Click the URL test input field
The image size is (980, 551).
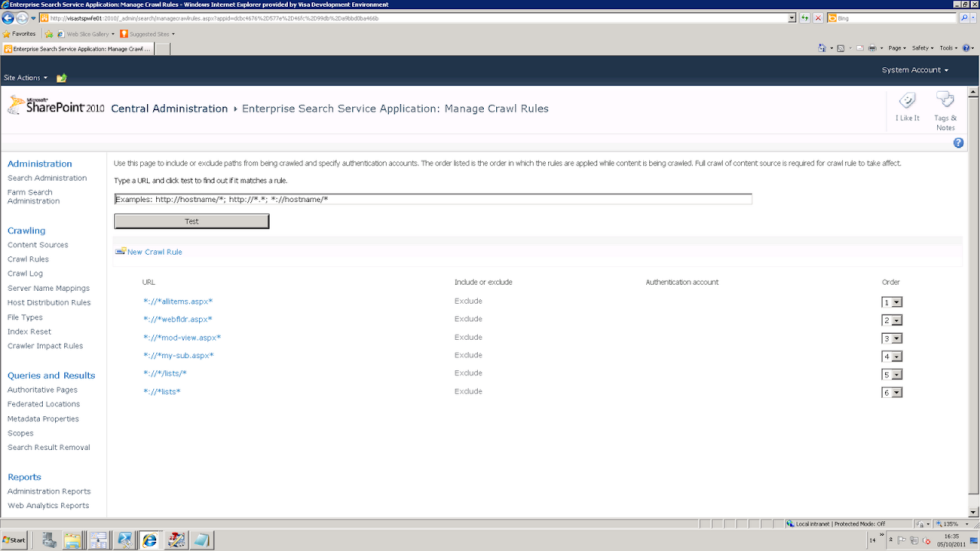[433, 198]
